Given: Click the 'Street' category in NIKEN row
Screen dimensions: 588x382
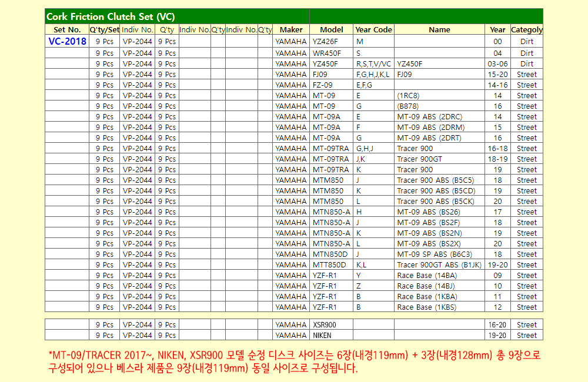Looking at the screenshot, I should 527,335.
